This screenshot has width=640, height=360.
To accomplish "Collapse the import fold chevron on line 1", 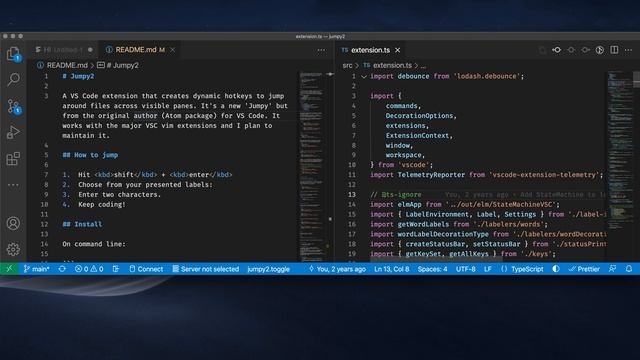I will point(363,76).
